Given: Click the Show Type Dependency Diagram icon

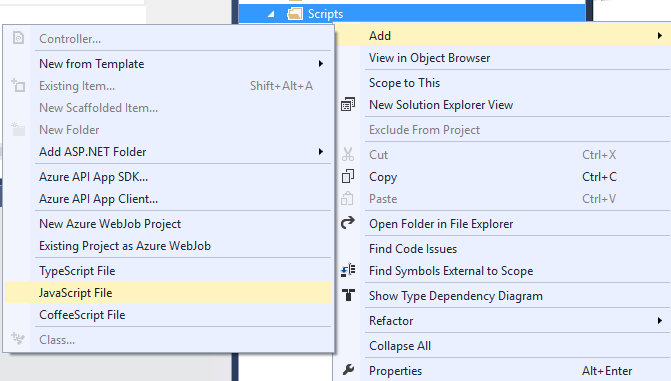Looking at the screenshot, I should pos(348,295).
